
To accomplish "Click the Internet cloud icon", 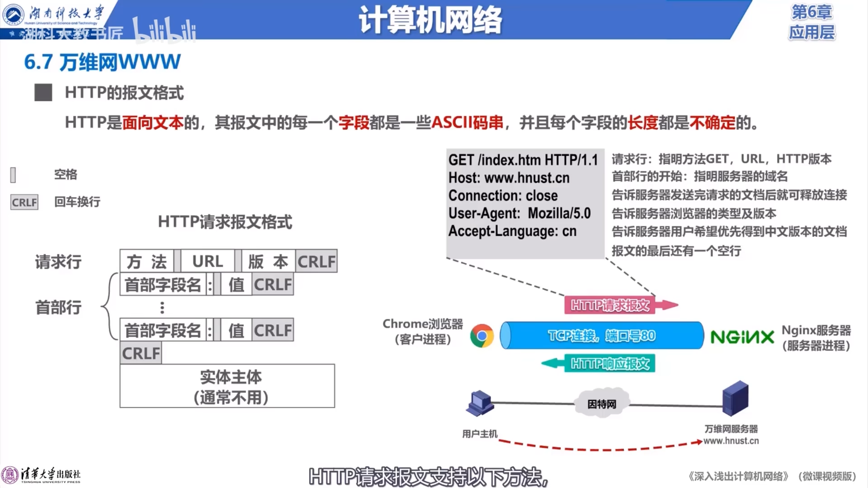I will coord(601,404).
